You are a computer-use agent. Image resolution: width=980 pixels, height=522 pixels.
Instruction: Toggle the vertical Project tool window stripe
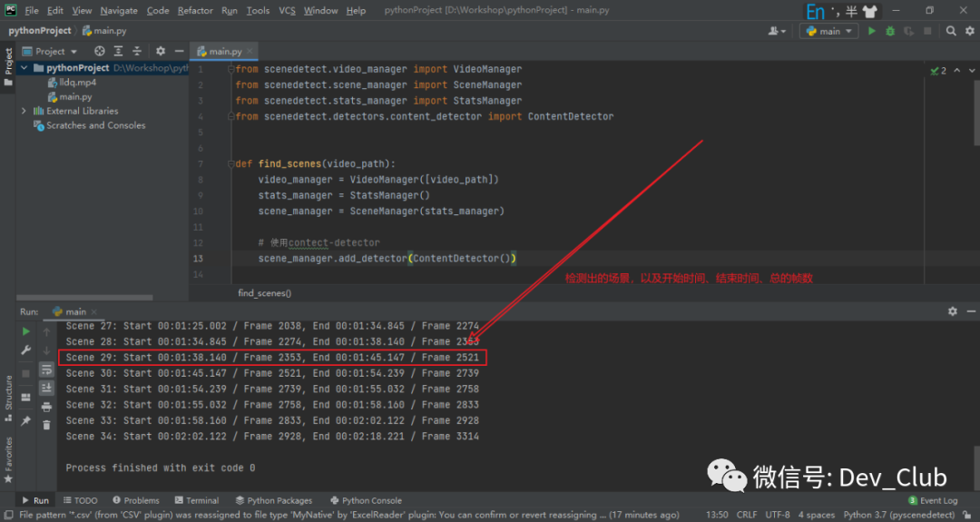pyautogui.click(x=8, y=67)
